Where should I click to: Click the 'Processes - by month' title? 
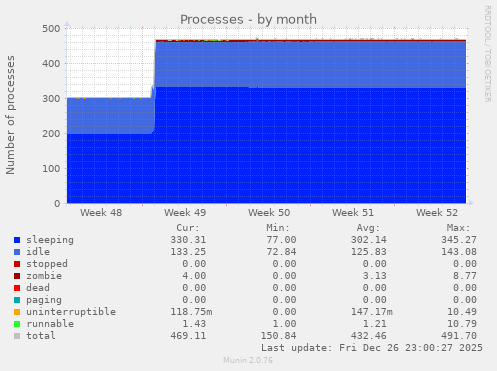click(x=248, y=20)
